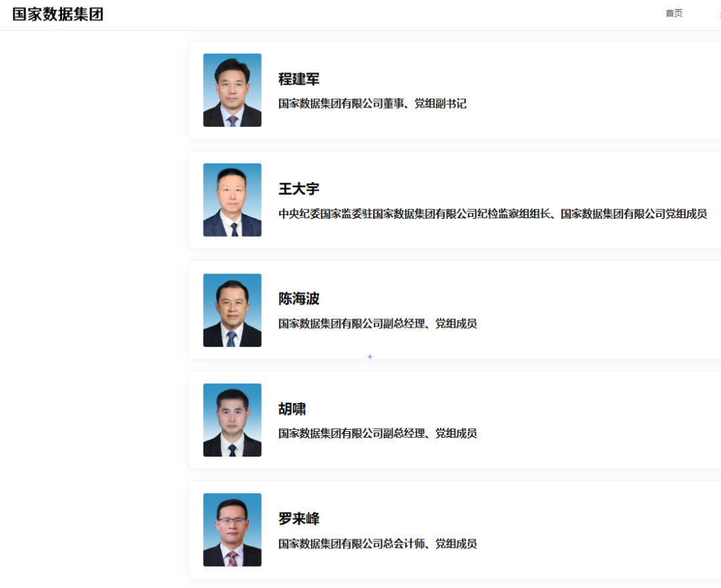Image resolution: width=721 pixels, height=588 pixels.
Task: Open the portrait photo of 程建军
Action: coord(232,90)
